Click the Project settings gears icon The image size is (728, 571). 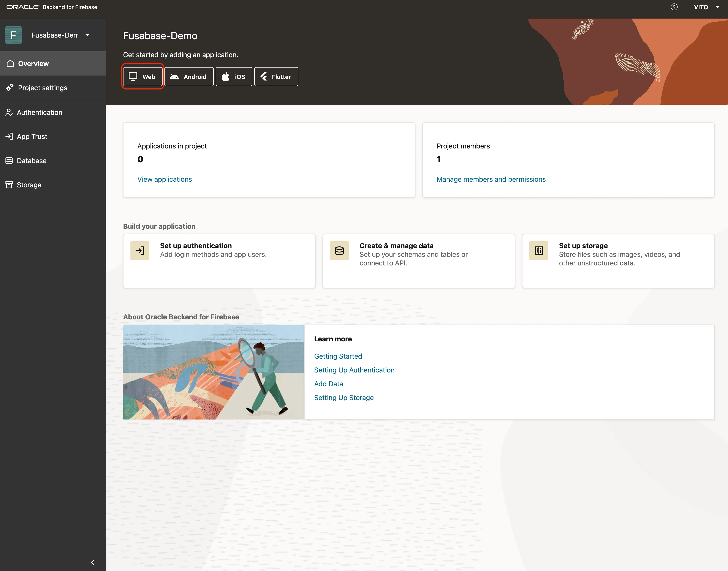coord(10,88)
